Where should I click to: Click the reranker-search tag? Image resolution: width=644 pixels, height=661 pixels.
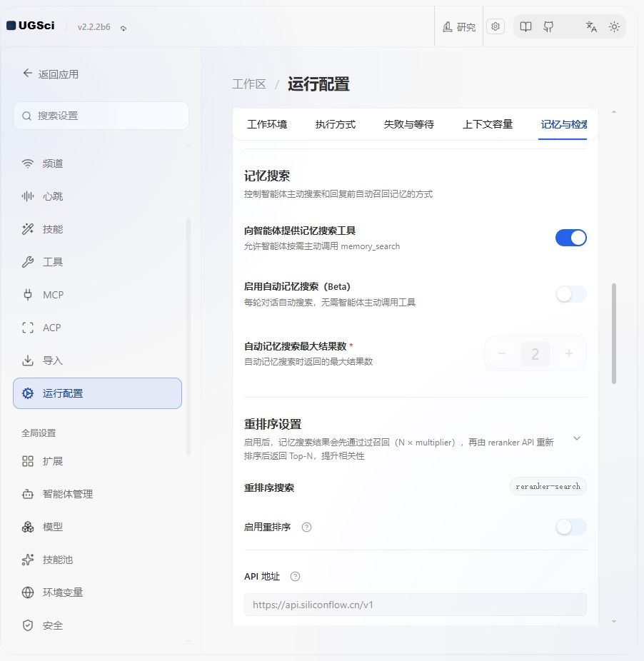pos(548,487)
